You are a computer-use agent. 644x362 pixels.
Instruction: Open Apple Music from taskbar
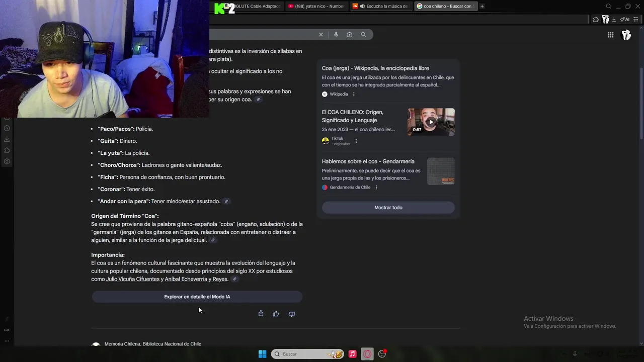point(352,354)
